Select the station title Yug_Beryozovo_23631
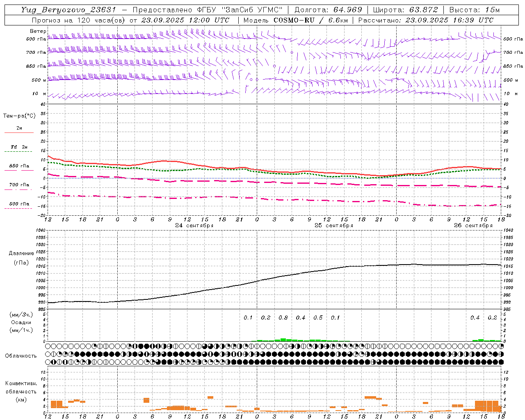This screenshot has height=420, width=525. (x=68, y=10)
